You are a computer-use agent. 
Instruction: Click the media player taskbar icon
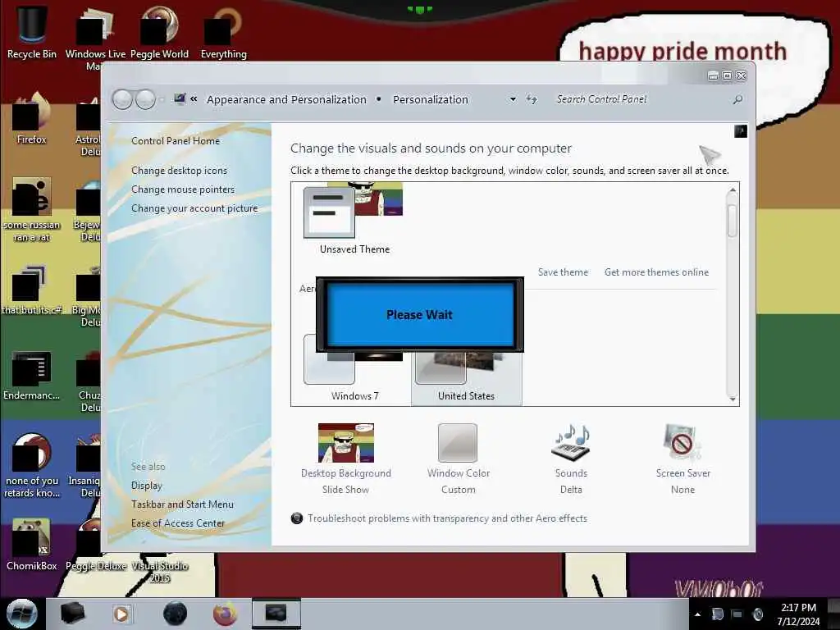click(121, 614)
